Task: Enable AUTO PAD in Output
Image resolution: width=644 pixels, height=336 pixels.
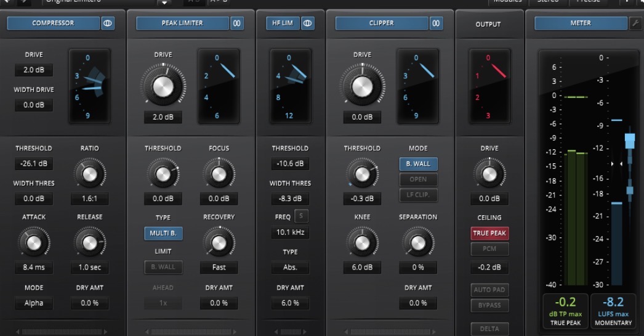Action: coord(489,290)
